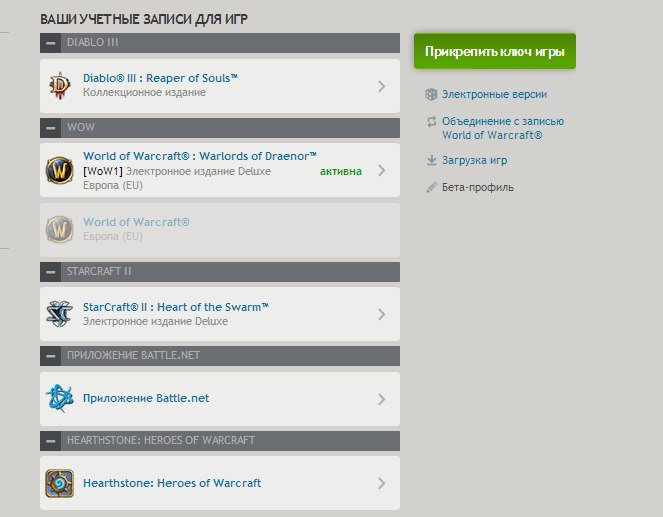
Task: Click the Battle.net app logo icon
Action: [x=60, y=398]
